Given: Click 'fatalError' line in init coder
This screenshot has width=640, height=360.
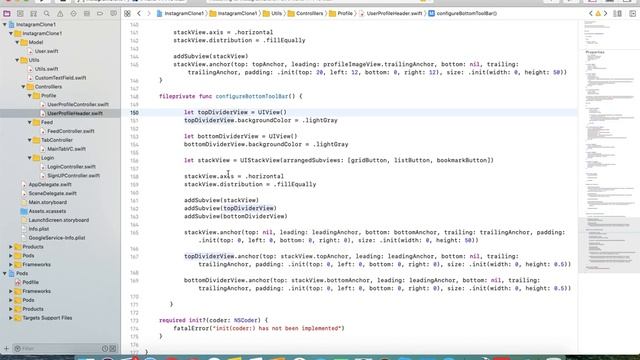Looking at the screenshot, I should (259, 328).
